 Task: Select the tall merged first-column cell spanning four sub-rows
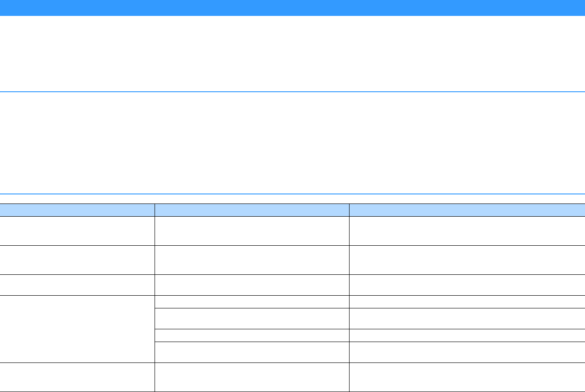click(77, 329)
